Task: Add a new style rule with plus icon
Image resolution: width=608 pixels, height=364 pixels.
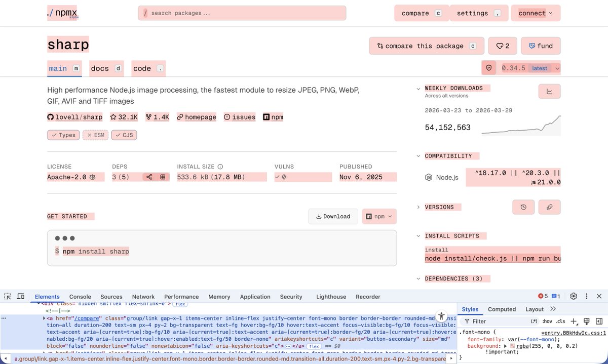Action: click(574, 321)
